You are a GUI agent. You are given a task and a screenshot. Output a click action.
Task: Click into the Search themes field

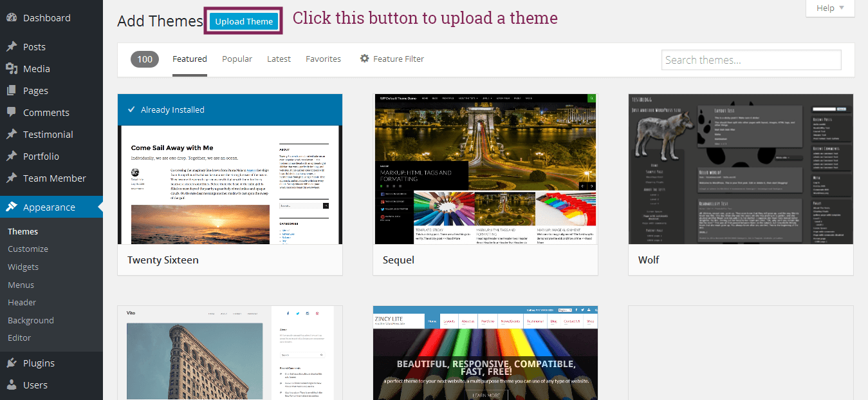click(x=751, y=60)
